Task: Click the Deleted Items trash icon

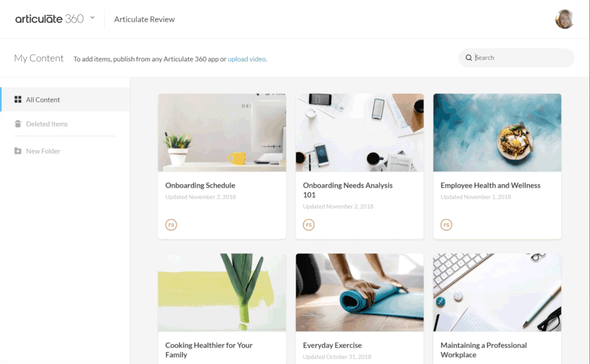Action: click(x=18, y=123)
